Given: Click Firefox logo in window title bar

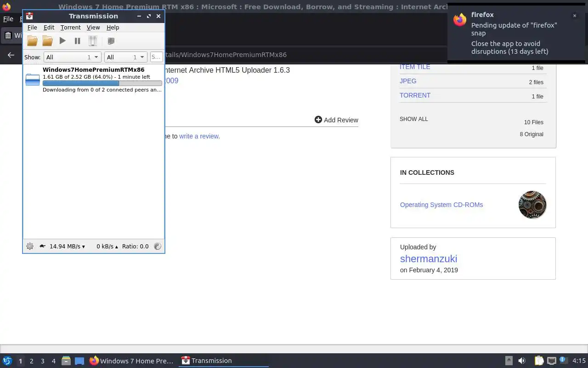Looking at the screenshot, I should click(x=6, y=7).
